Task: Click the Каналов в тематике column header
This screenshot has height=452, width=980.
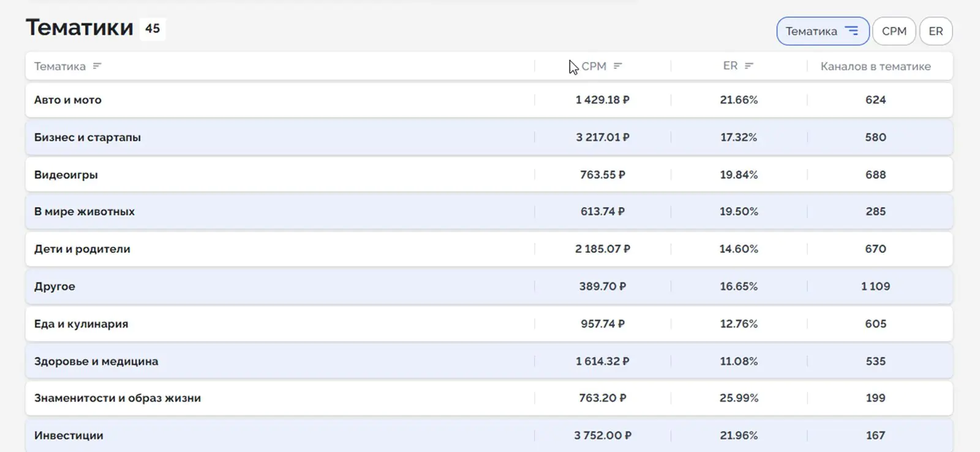Action: click(x=875, y=66)
